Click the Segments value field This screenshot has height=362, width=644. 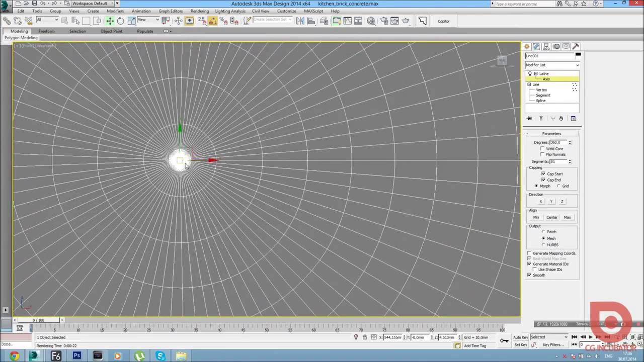coord(558,161)
